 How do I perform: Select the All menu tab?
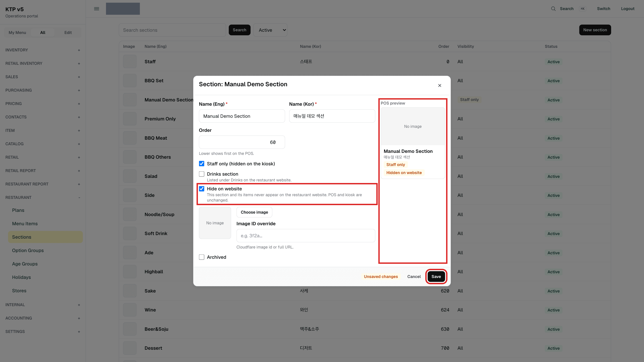[x=43, y=32]
